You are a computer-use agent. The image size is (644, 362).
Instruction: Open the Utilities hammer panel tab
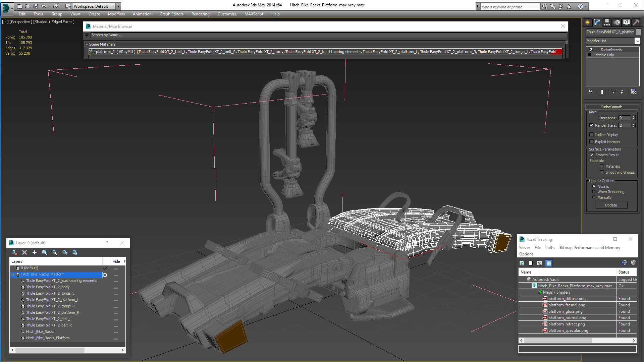(636, 22)
